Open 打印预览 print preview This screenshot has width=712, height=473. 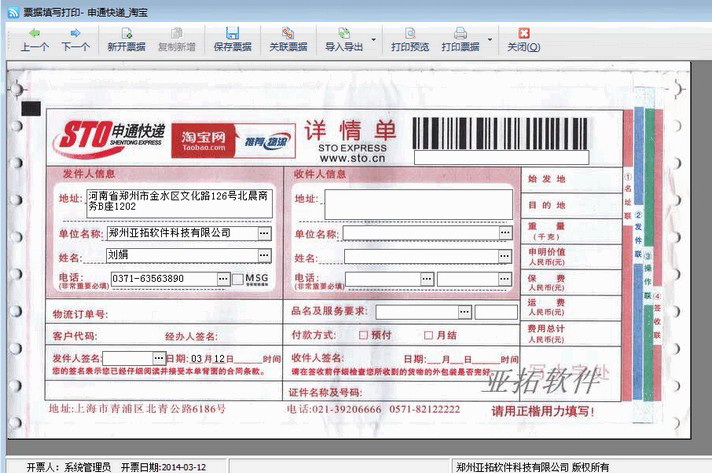pos(410,40)
